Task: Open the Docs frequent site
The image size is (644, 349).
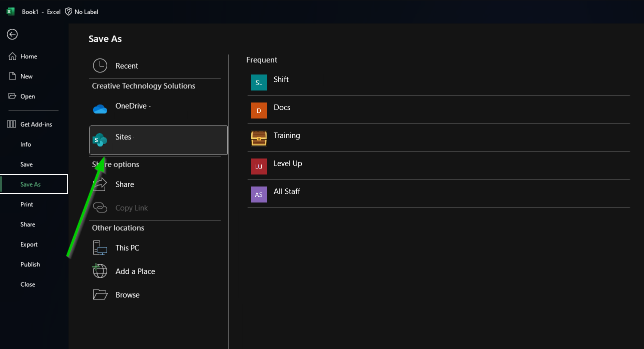Action: coord(438,110)
